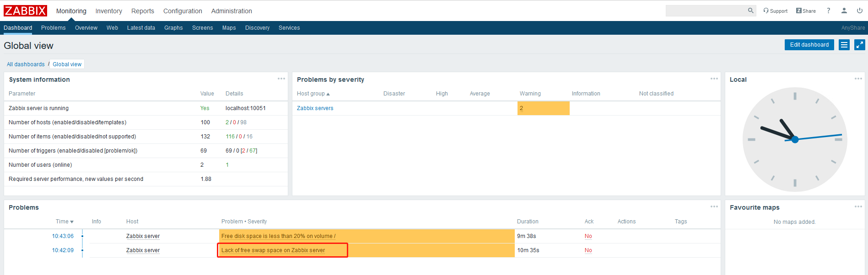Open the 10:42:09 problem time link
The width and height of the screenshot is (868, 275).
(x=63, y=250)
